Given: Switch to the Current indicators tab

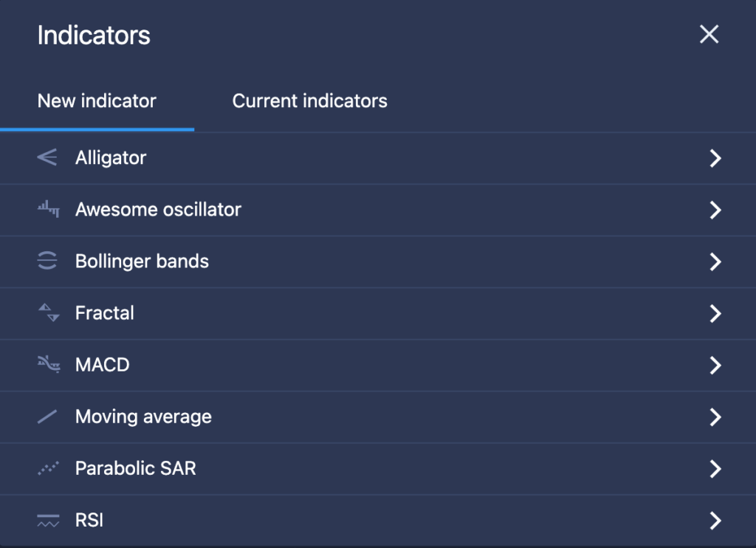Looking at the screenshot, I should click(309, 101).
